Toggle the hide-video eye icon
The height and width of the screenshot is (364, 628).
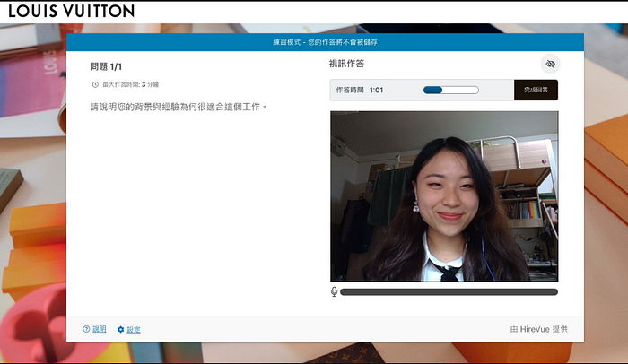[550, 64]
